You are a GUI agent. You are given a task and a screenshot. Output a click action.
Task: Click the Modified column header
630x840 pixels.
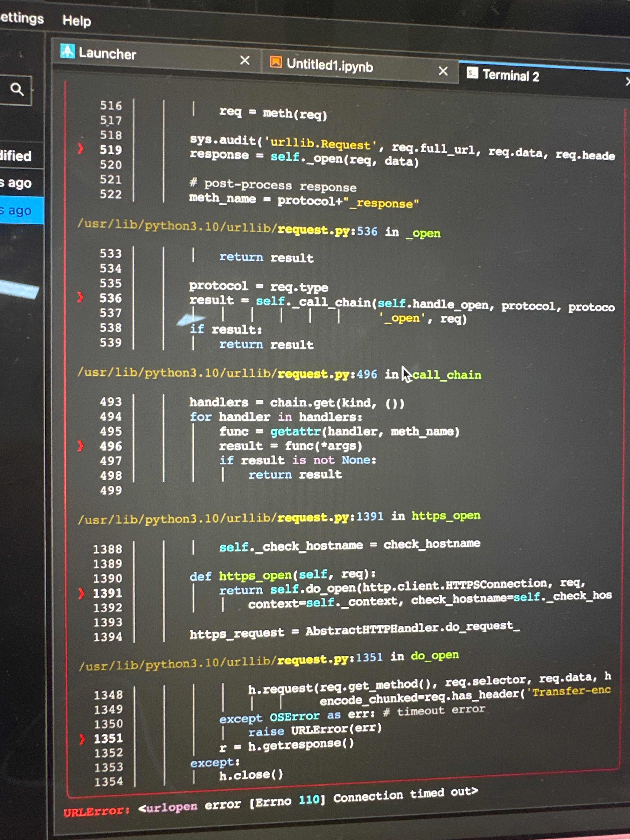pyautogui.click(x=16, y=156)
